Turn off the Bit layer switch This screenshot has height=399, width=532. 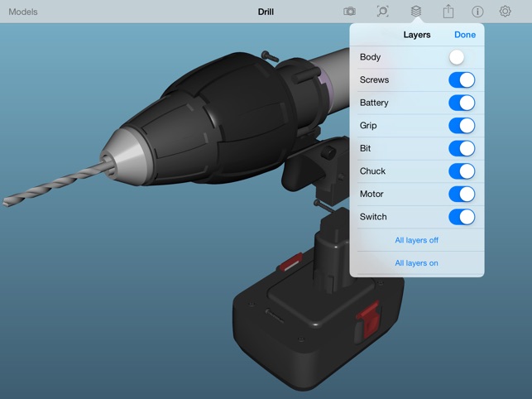pyautogui.click(x=462, y=148)
